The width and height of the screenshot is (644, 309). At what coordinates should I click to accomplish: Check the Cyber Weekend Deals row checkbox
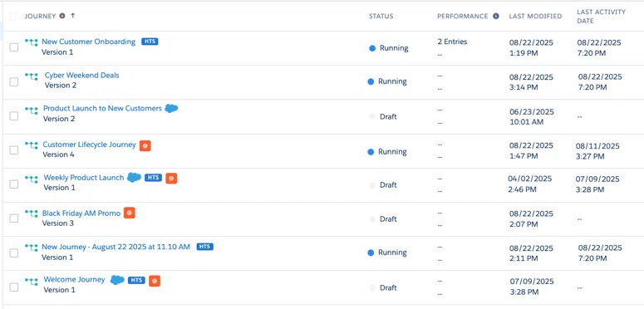pyautogui.click(x=14, y=81)
